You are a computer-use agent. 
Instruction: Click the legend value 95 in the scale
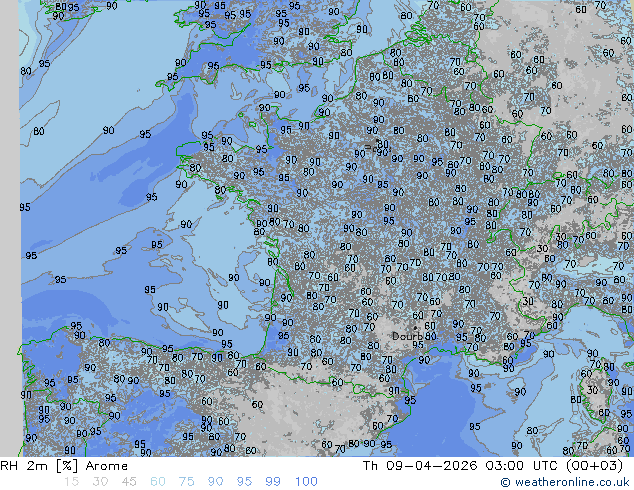[244, 482]
